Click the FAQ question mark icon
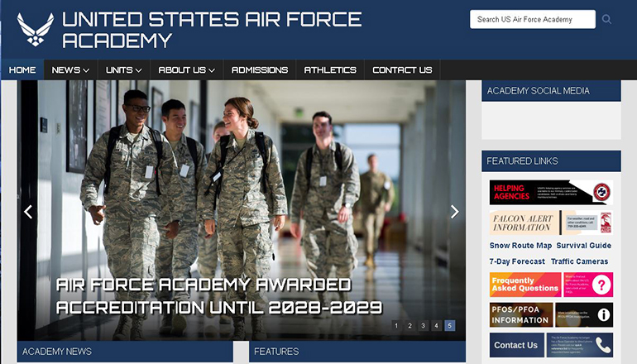The height and width of the screenshot is (364, 637). pos(601,285)
